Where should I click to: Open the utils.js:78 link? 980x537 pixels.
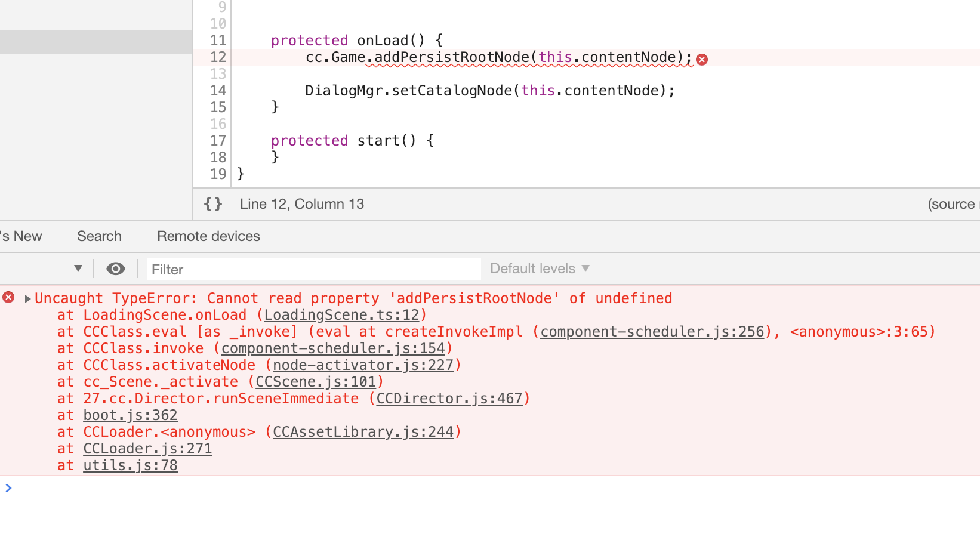[130, 465]
